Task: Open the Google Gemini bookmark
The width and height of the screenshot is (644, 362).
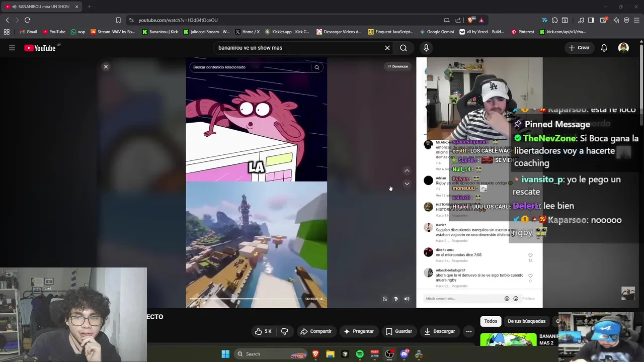Action: 436,32
